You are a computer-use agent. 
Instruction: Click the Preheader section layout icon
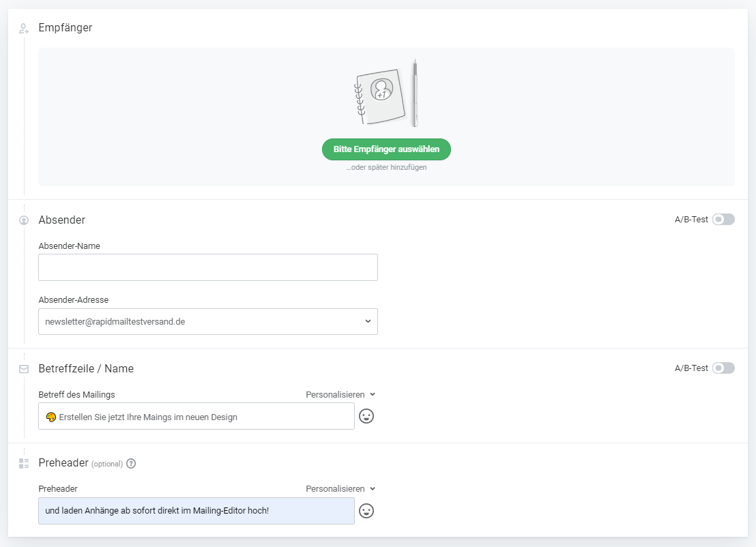24,464
